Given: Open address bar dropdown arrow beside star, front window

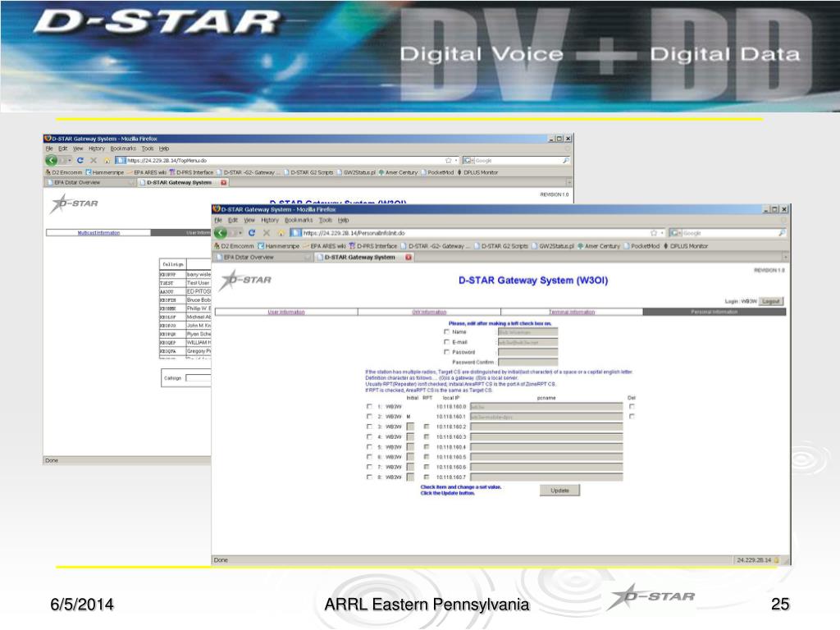Looking at the screenshot, I should click(662, 233).
